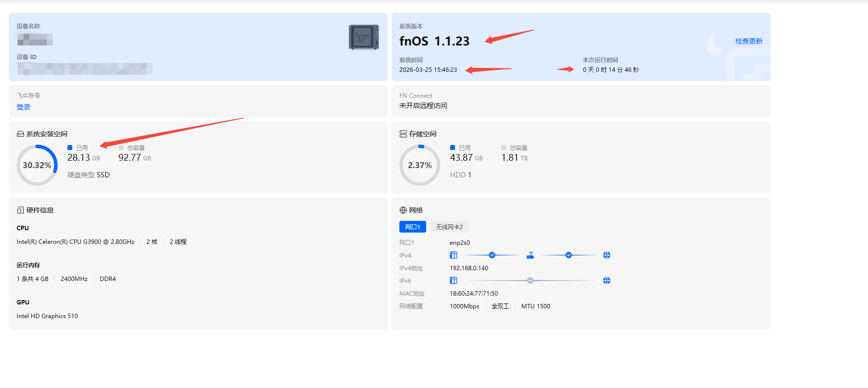The height and width of the screenshot is (388, 868).
Task: Click the MTU 1500 value
Action: (x=536, y=306)
